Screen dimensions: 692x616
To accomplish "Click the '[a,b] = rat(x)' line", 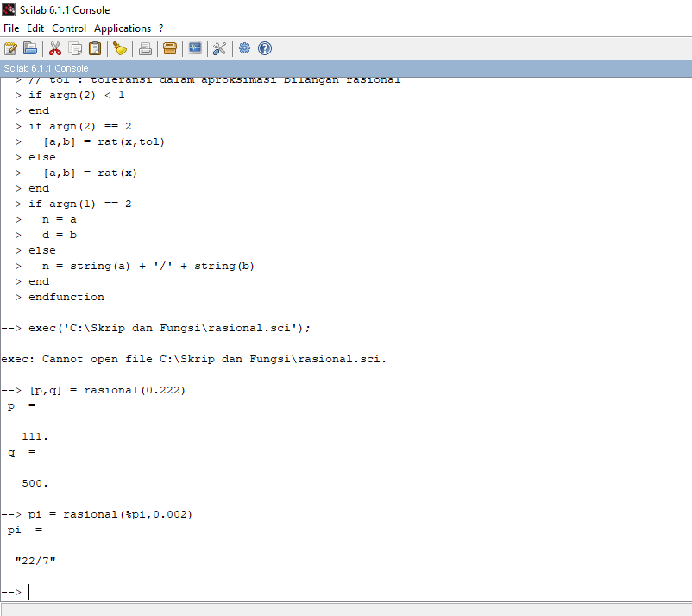I will [90, 173].
